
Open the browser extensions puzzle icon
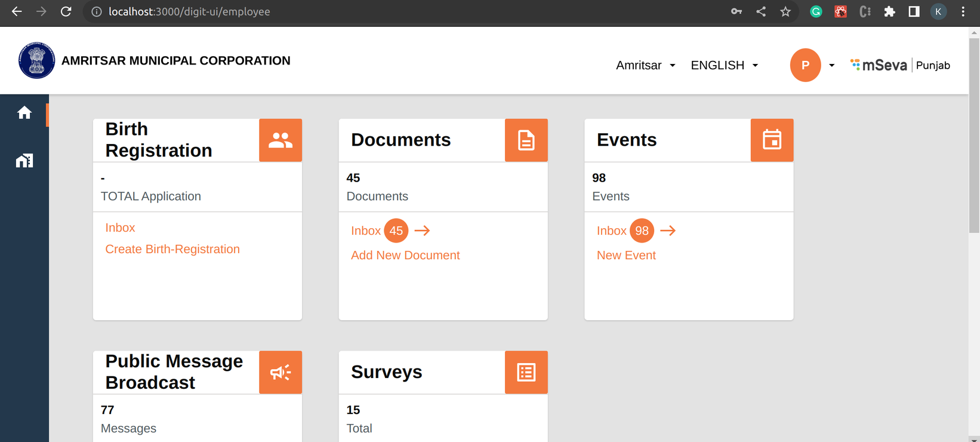pyautogui.click(x=889, y=12)
